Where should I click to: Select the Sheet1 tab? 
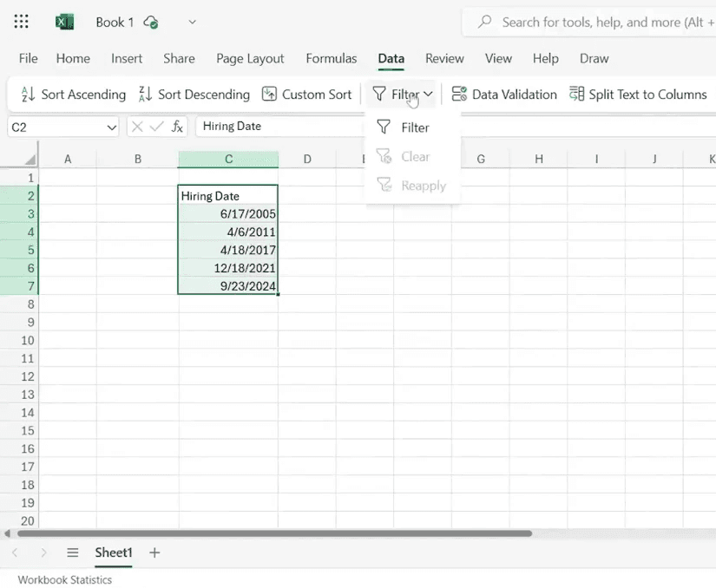pyautogui.click(x=113, y=552)
